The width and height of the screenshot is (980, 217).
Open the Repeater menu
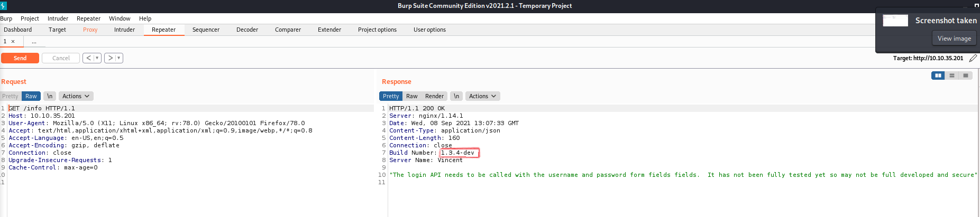click(x=88, y=18)
